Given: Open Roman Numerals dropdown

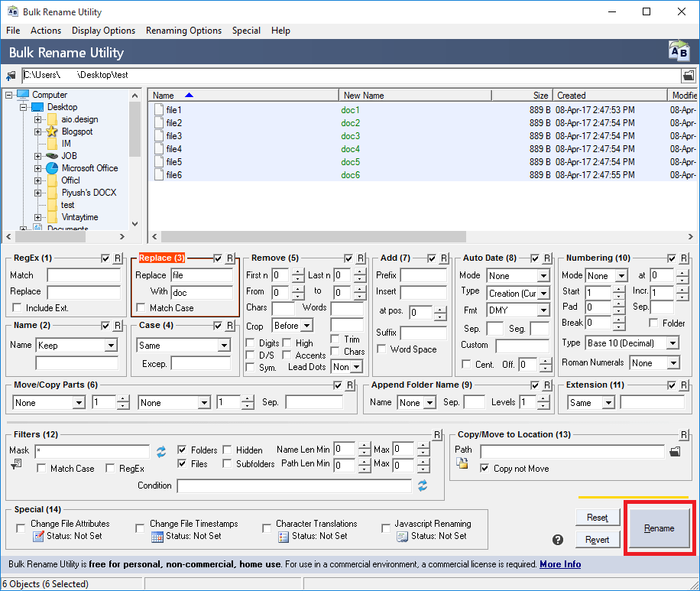Looking at the screenshot, I should click(674, 363).
